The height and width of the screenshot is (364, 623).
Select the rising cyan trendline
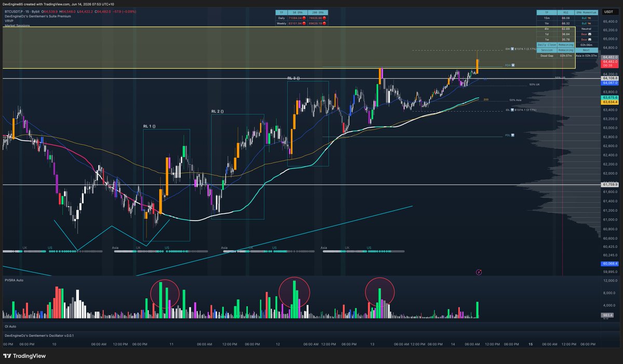click(275, 241)
